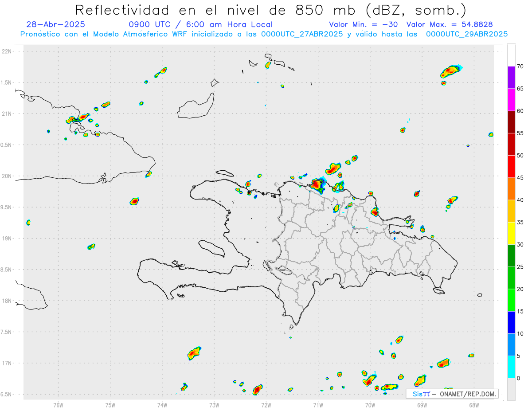The image size is (532, 411).
Task: Click the orange 40–45 dBZ colorbar swatch
Action: (512, 189)
